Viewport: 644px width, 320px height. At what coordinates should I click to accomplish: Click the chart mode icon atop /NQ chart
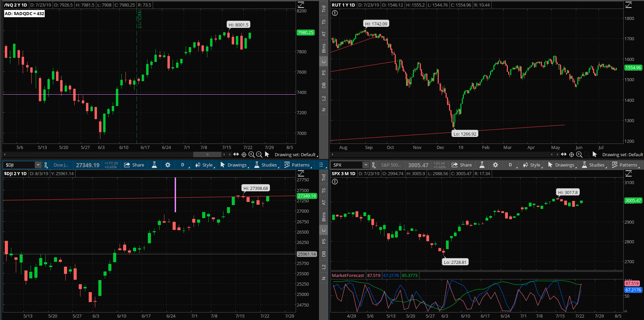[301, 5]
